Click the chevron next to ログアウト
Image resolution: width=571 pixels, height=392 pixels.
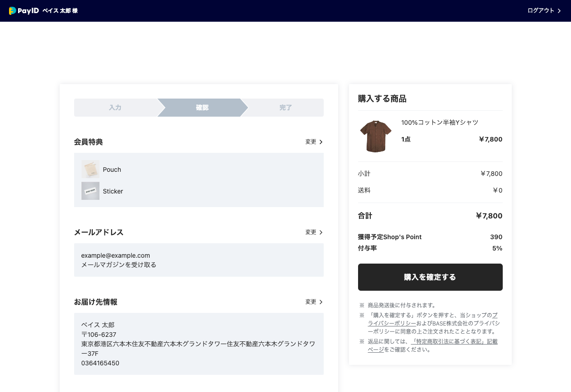559,11
